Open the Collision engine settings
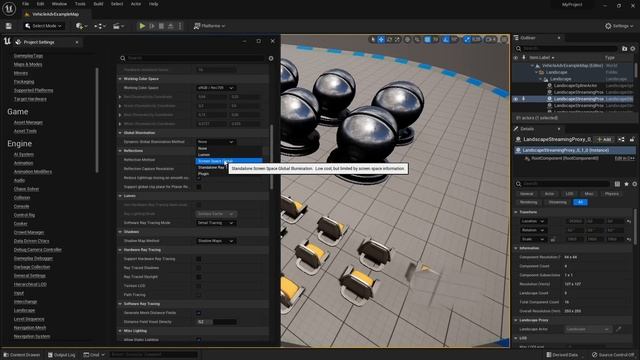Viewport: 640px width, 360px height. coord(22,198)
